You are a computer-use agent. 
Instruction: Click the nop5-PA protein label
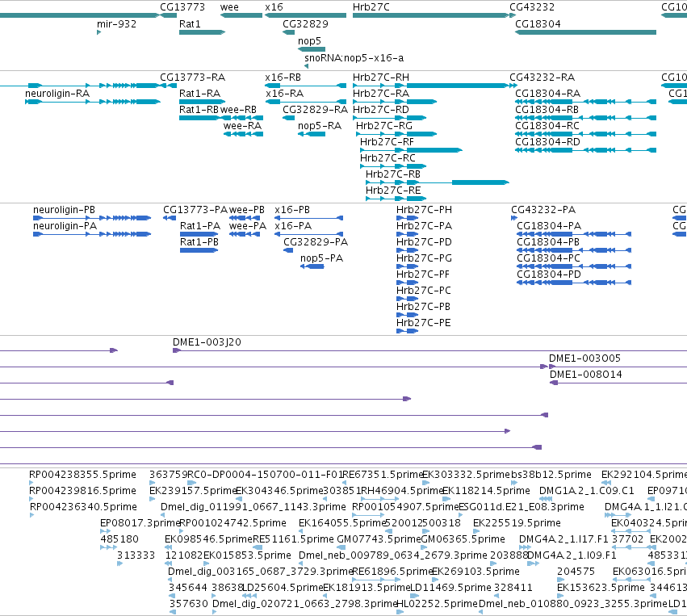click(321, 259)
